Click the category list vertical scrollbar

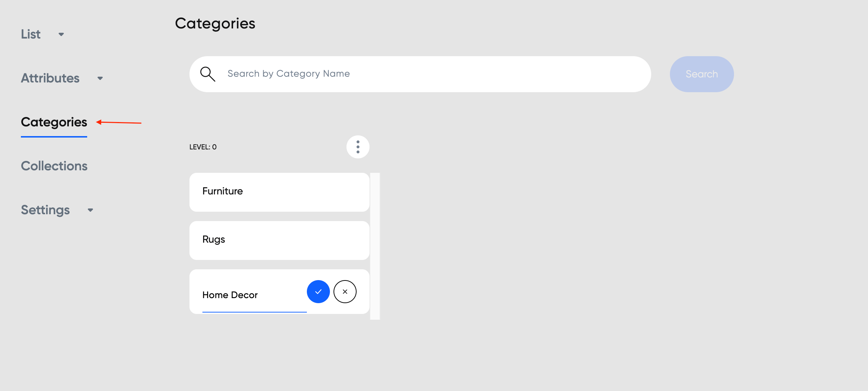click(x=375, y=246)
